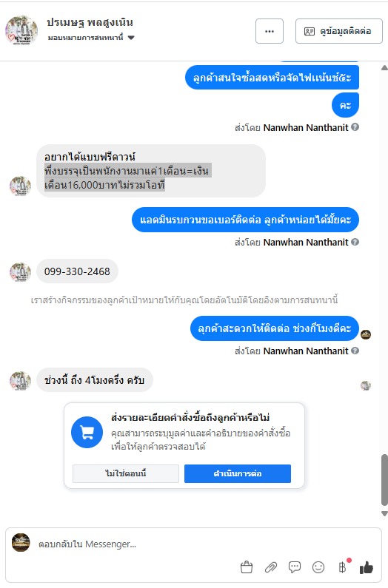Click the ไม่ใช่ตอนนี้ button
Viewport: 388px width, 588px height.
pyautogui.click(x=125, y=473)
